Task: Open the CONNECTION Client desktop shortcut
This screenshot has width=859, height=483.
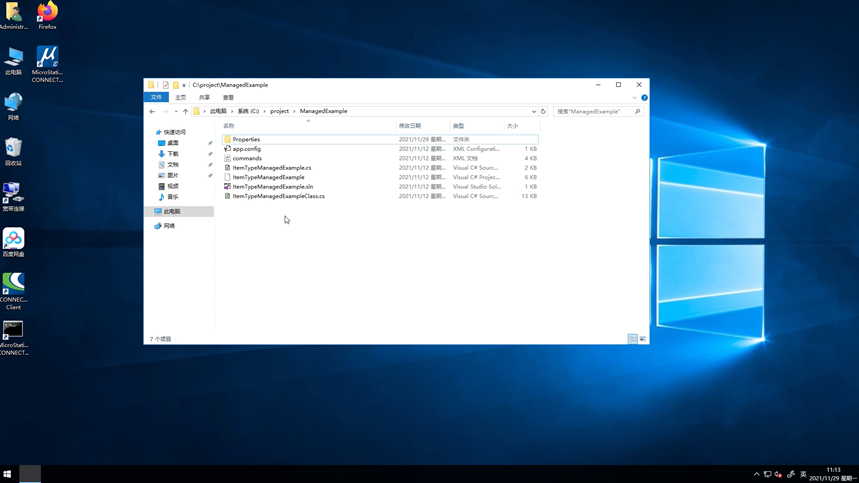Action: (x=13, y=291)
